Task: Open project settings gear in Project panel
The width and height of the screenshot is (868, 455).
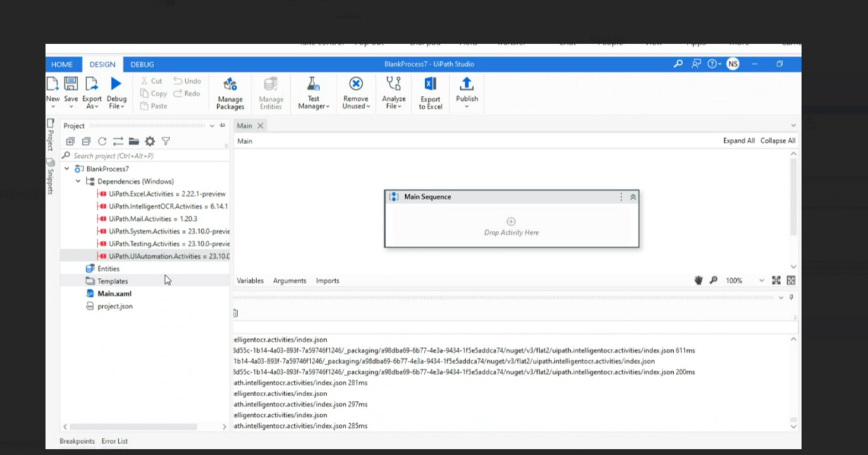Action: click(x=150, y=140)
